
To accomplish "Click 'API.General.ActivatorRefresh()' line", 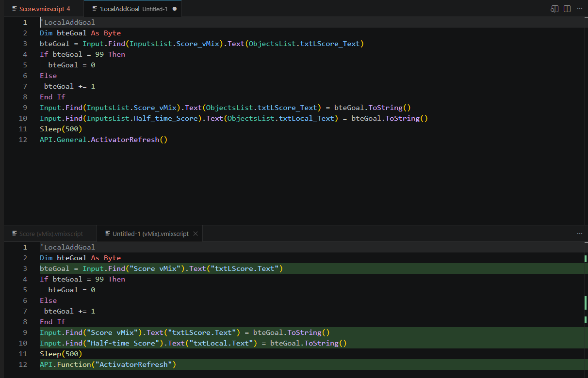I will click(103, 140).
